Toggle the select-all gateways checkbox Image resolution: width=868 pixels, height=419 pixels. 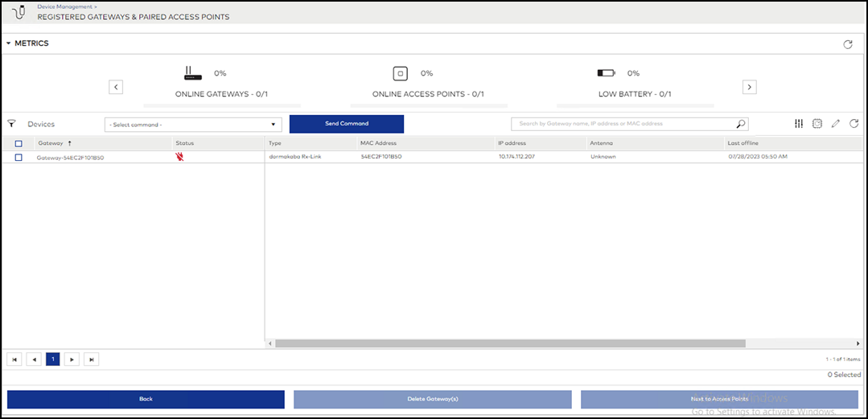(x=19, y=143)
